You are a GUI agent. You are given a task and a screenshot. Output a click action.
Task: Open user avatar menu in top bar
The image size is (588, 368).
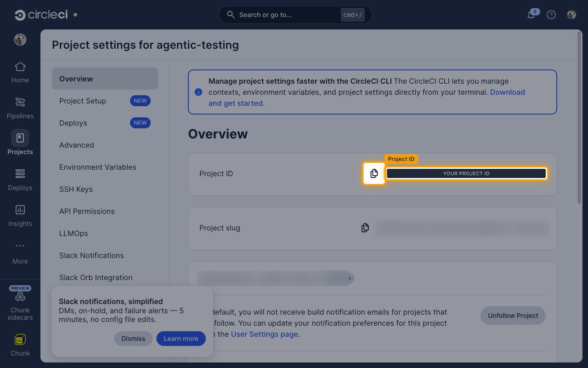click(x=571, y=15)
